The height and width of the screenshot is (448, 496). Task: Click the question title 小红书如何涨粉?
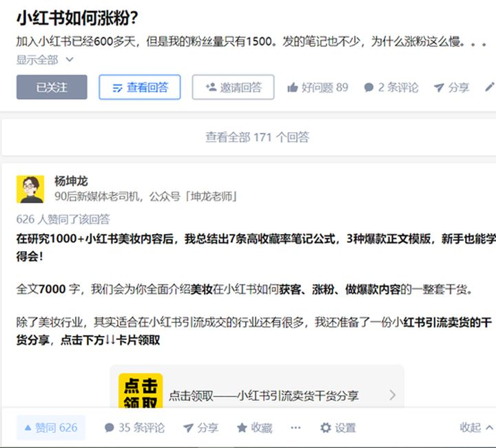coord(77,19)
